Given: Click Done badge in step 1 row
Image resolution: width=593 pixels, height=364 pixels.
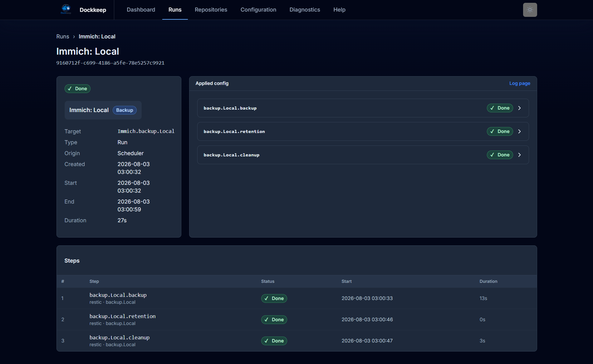Looking at the screenshot, I should pyautogui.click(x=274, y=298).
